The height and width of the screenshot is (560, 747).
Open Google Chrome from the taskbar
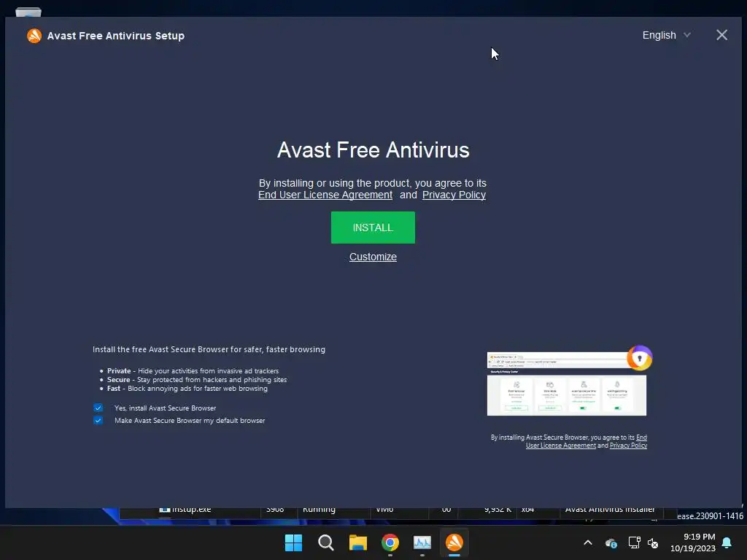click(x=390, y=542)
